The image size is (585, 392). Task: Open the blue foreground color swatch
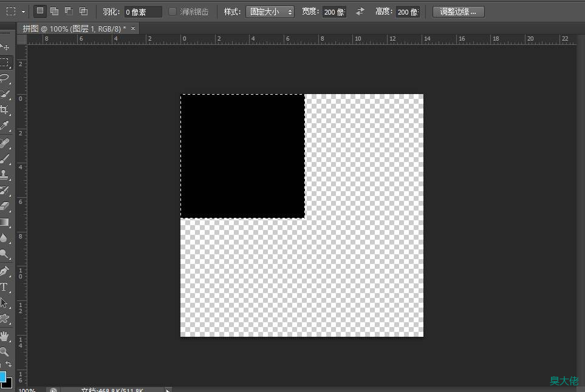(x=2, y=376)
